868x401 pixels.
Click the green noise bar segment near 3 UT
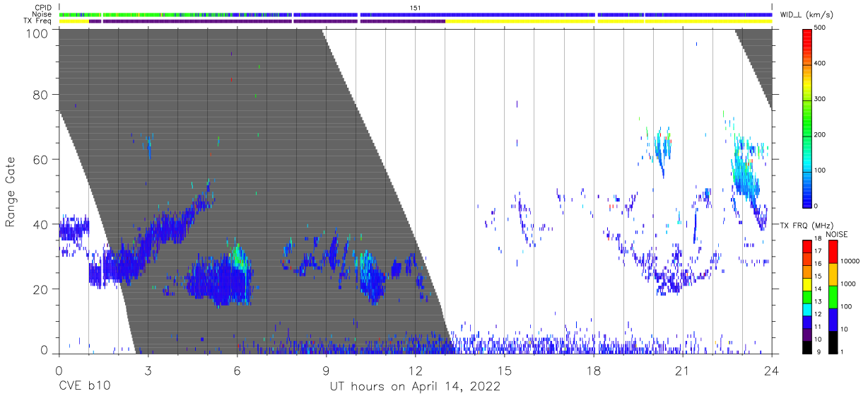(x=148, y=14)
